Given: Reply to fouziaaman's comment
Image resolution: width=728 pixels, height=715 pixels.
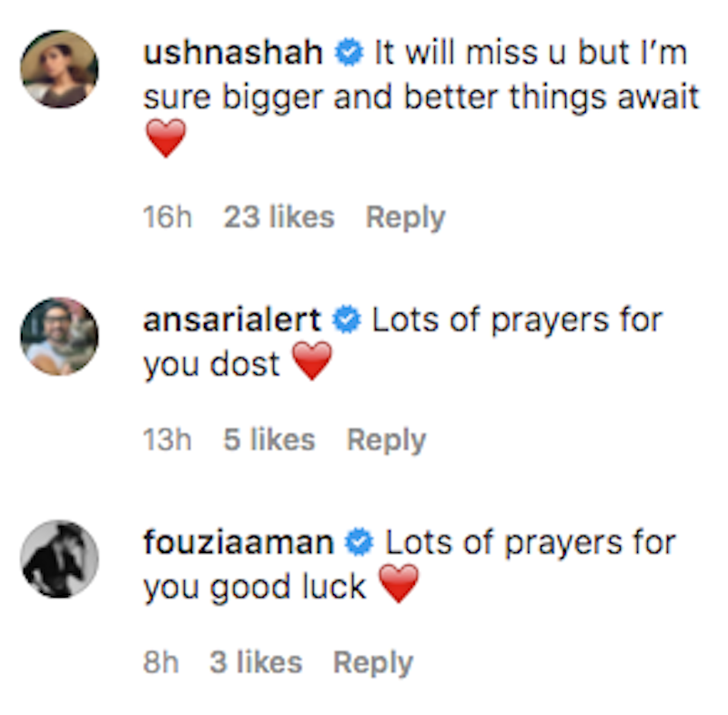Looking at the screenshot, I should [372, 663].
